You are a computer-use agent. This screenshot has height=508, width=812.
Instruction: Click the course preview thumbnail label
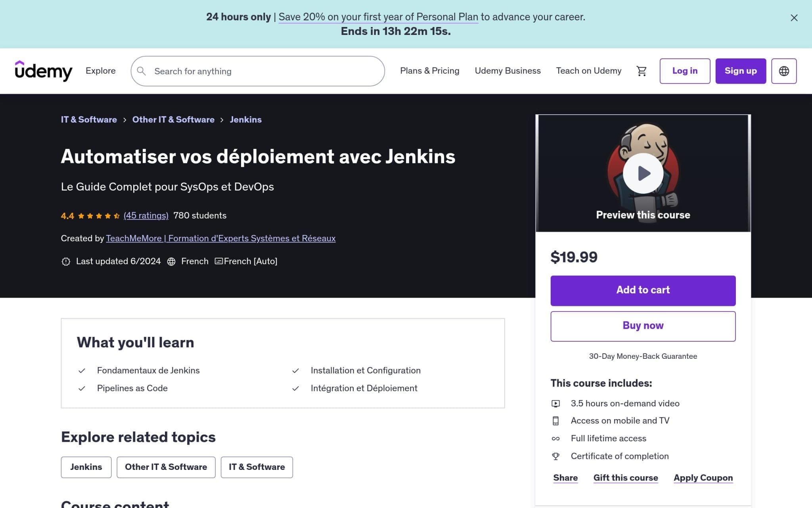(x=643, y=215)
